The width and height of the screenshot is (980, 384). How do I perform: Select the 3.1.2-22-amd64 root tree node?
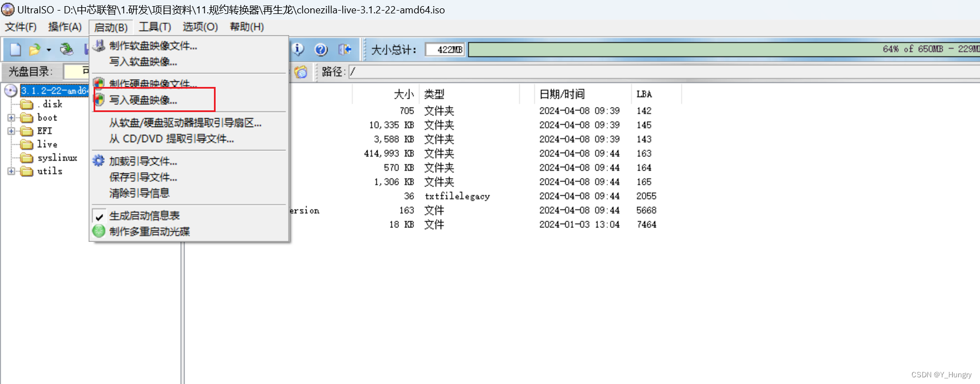pyautogui.click(x=54, y=90)
